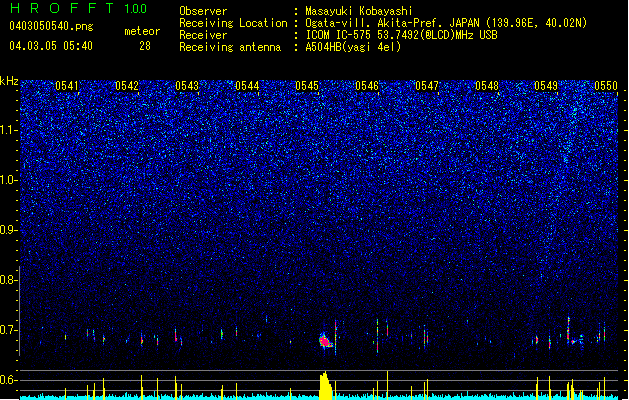Click the 0549 time marker
The image size is (629, 400).
(x=546, y=86)
